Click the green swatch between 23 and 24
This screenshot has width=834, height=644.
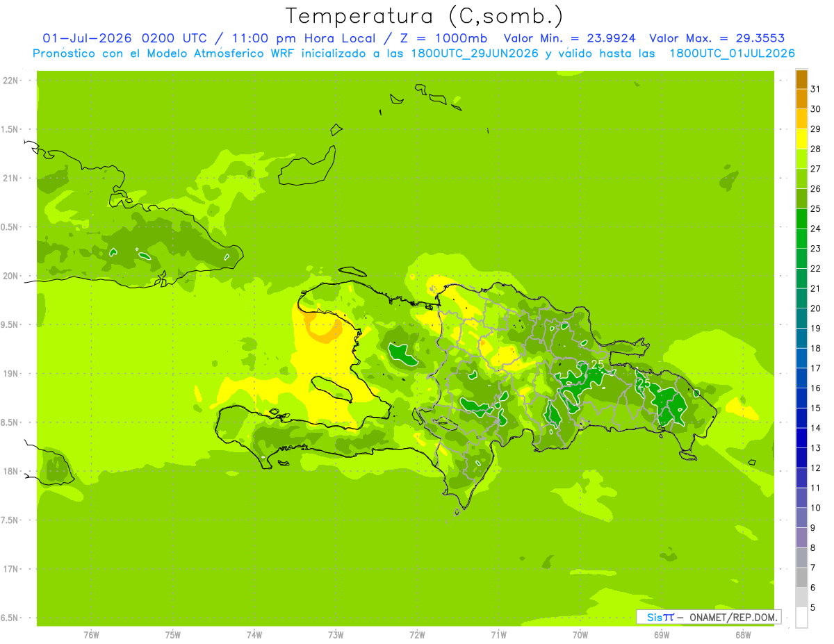click(x=801, y=238)
